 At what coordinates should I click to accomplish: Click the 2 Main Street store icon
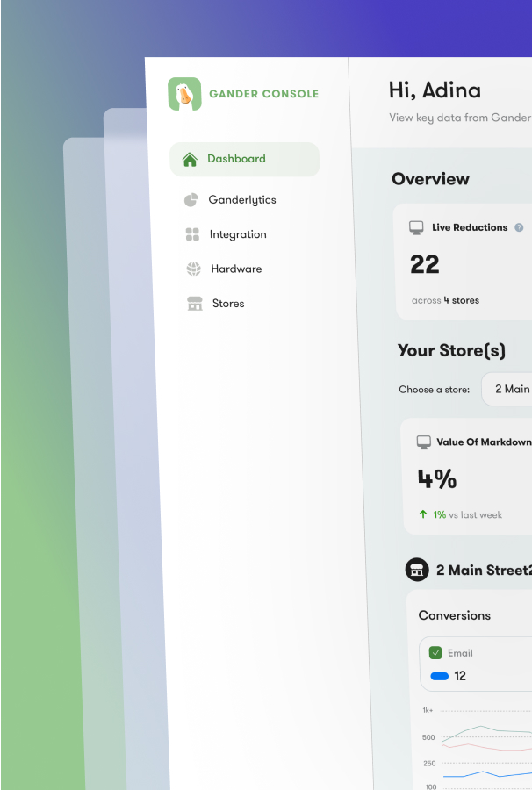(417, 570)
